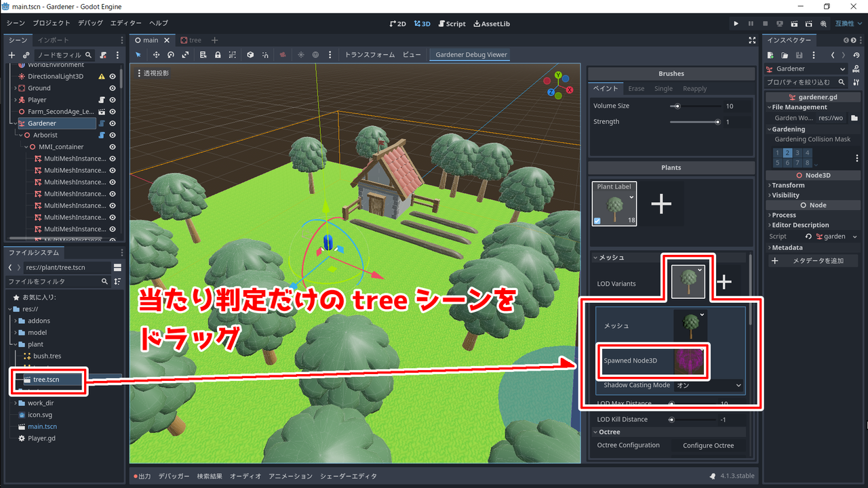
Task: Open the デバッグ menu
Action: coord(90,23)
